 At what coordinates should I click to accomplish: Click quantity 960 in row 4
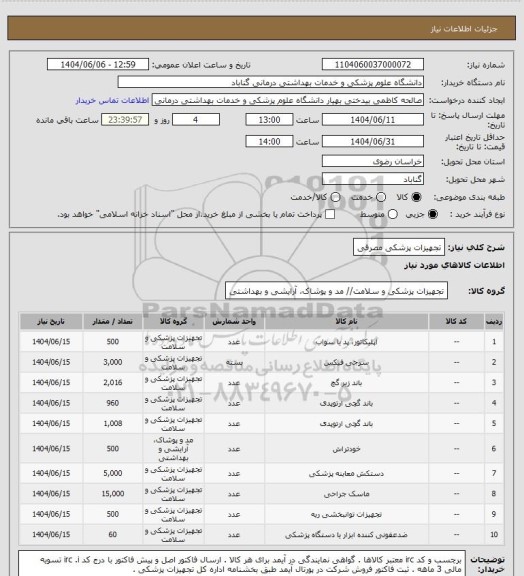click(112, 403)
